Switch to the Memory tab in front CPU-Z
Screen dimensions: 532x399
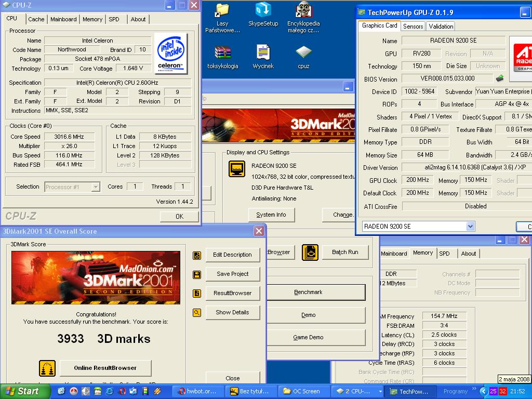point(92,19)
